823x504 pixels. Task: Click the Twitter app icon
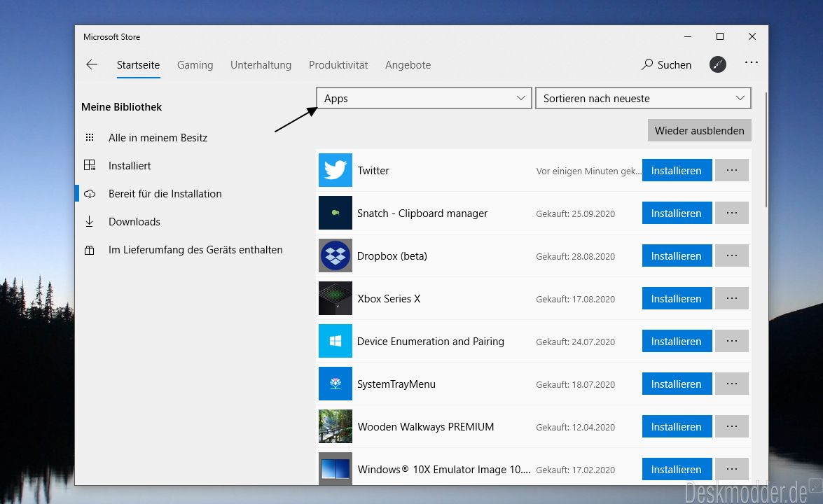[x=336, y=170]
